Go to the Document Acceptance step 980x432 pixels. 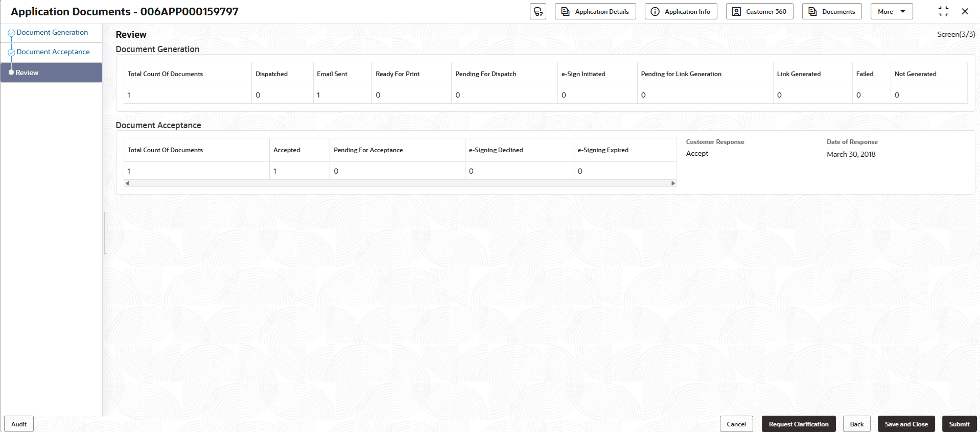tap(53, 52)
